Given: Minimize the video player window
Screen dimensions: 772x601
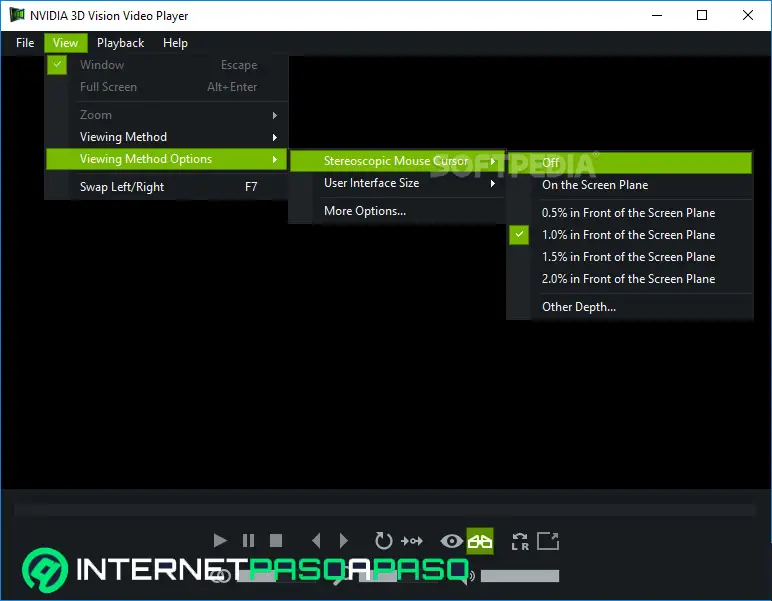Looking at the screenshot, I should pos(657,15).
